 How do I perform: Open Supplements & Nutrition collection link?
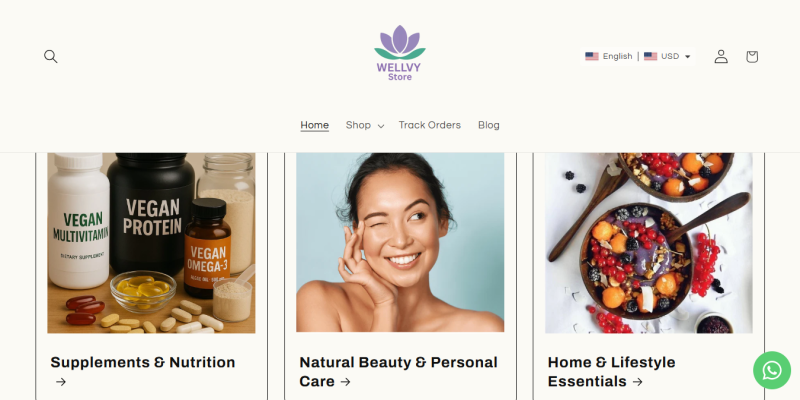[143, 371]
